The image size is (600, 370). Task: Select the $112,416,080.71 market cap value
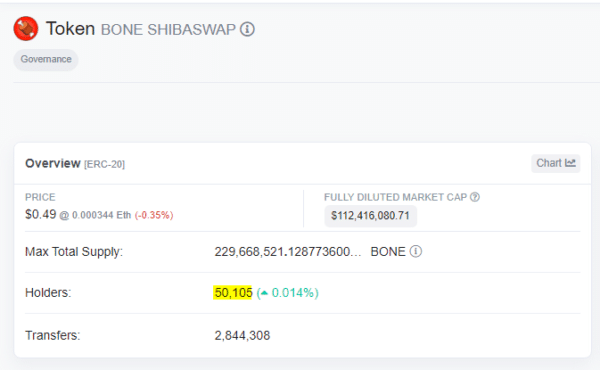(370, 216)
